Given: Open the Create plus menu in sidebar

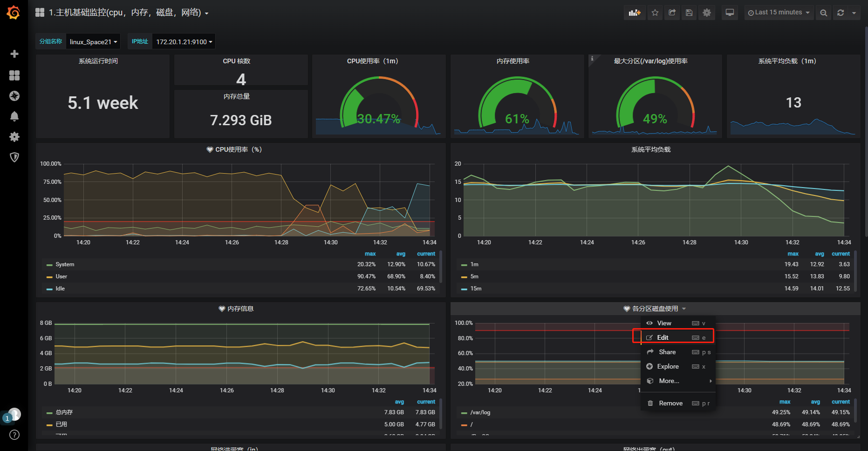Looking at the screenshot, I should point(14,54).
